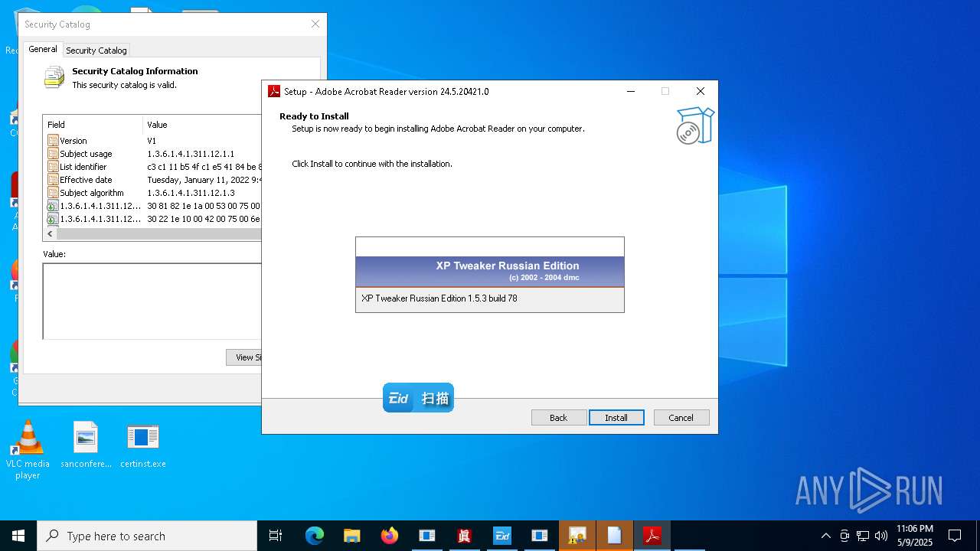Close the Security Catalog window

315,24
